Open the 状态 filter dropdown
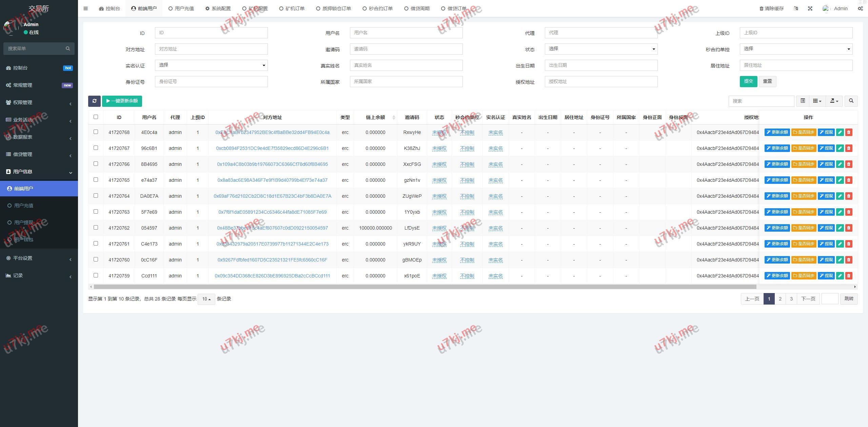 click(x=601, y=49)
